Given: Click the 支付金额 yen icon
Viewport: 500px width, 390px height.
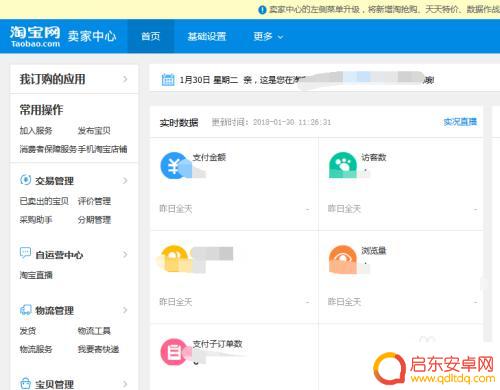Looking at the screenshot, I should pos(174,166).
